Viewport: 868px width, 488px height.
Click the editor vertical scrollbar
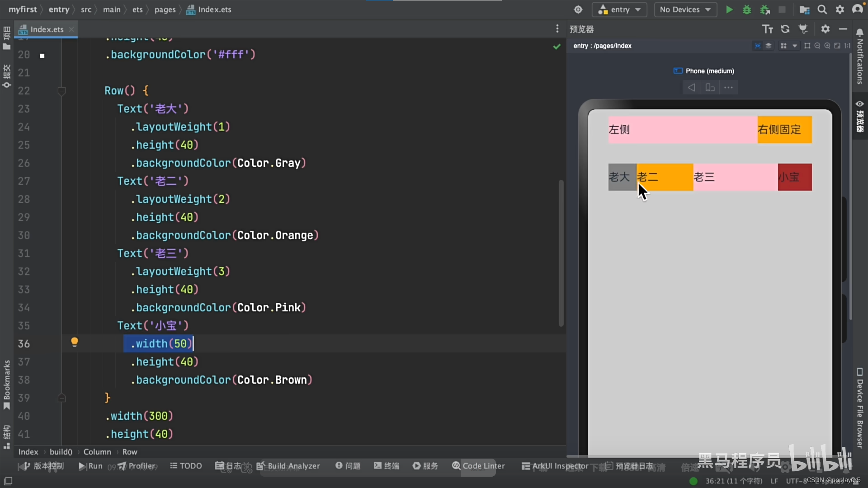[561, 253]
